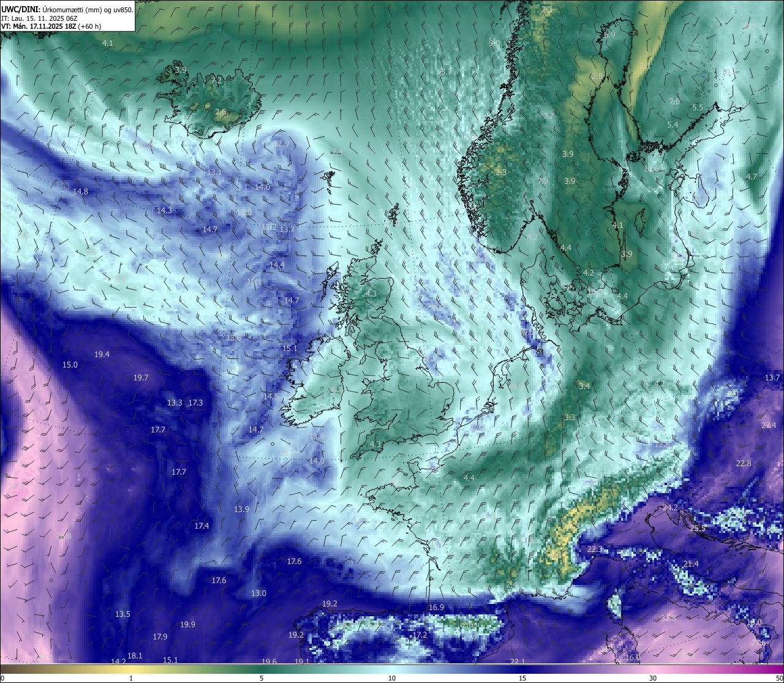
Task: Click the map value 19.4
Action: click(102, 354)
